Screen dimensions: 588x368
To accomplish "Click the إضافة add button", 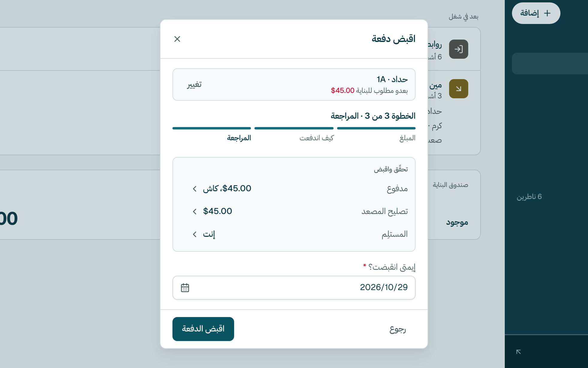I will tap(536, 13).
